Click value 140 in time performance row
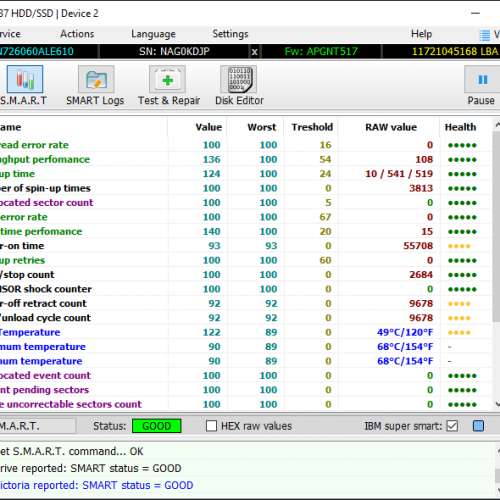 (211, 231)
